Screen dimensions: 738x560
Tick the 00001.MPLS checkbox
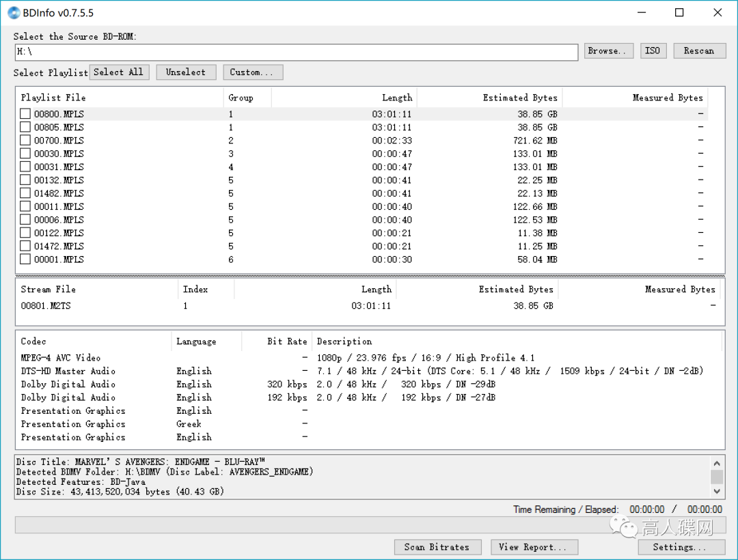tap(25, 259)
